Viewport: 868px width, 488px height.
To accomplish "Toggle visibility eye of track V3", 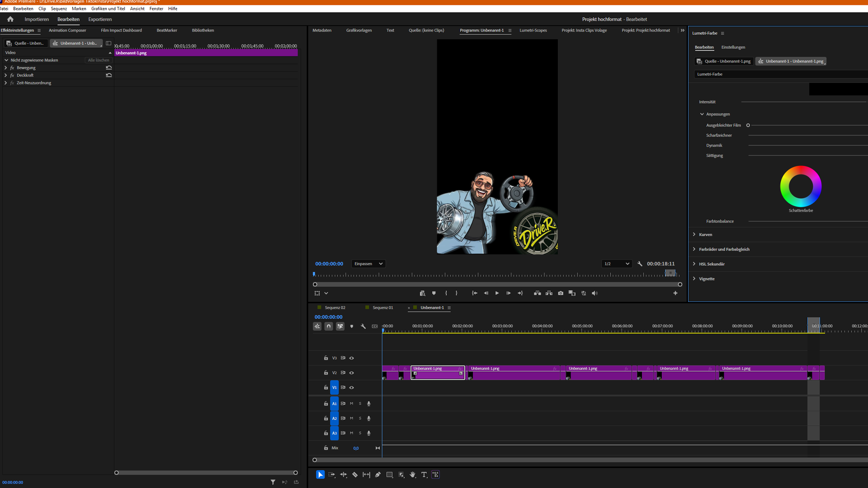I will point(351,358).
